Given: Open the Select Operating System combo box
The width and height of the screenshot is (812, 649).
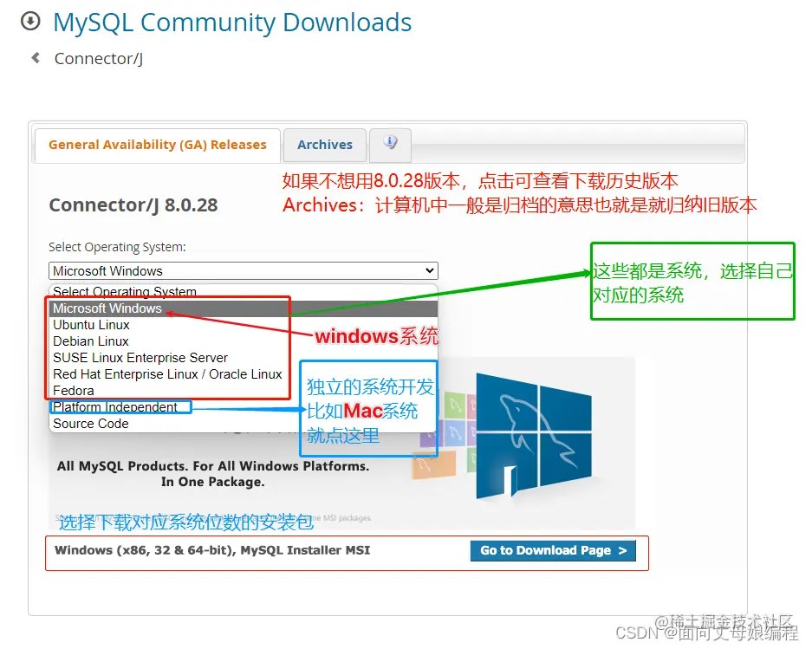Looking at the screenshot, I should point(244,271).
